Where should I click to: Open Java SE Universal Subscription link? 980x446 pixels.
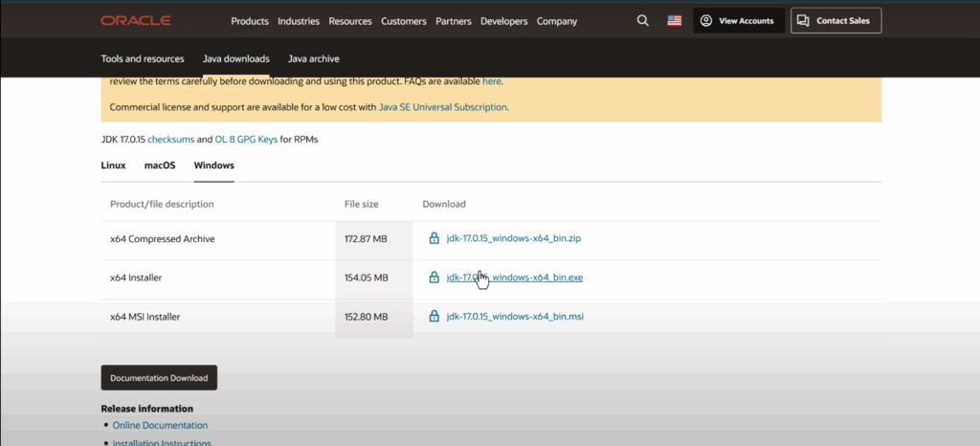[442, 107]
